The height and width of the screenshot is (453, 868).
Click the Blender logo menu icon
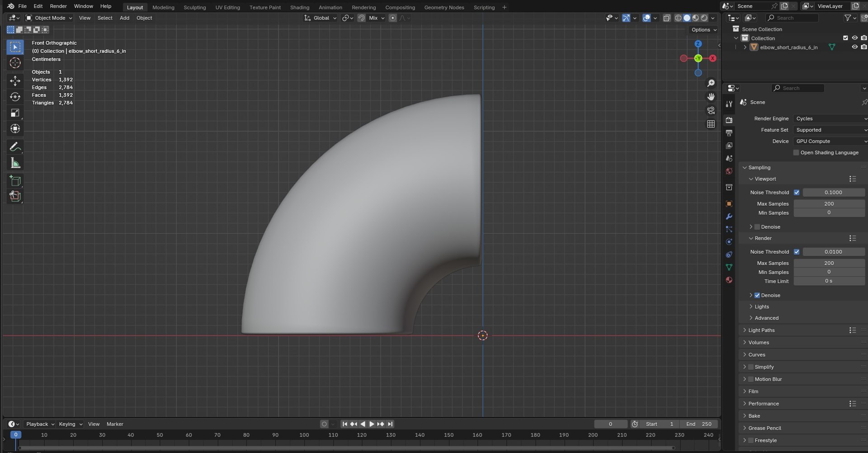(10, 6)
